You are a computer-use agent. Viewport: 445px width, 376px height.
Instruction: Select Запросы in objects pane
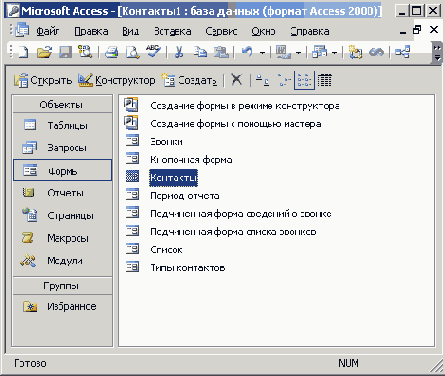click(x=62, y=147)
